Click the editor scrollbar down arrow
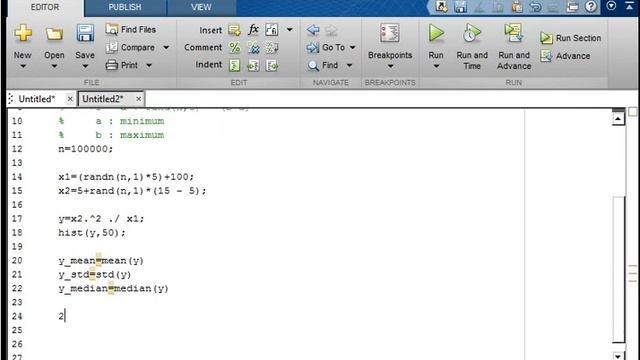Screen dimensions: 640x360 [618, 356]
